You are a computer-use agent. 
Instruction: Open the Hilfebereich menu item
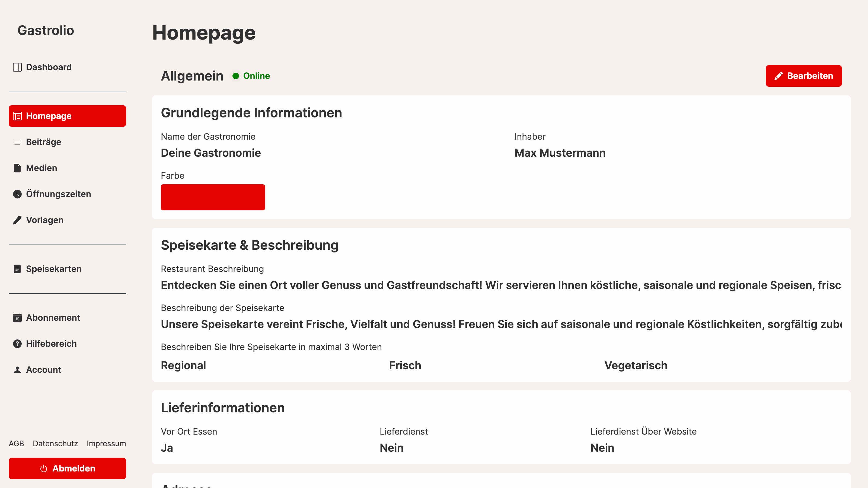pos(51,343)
